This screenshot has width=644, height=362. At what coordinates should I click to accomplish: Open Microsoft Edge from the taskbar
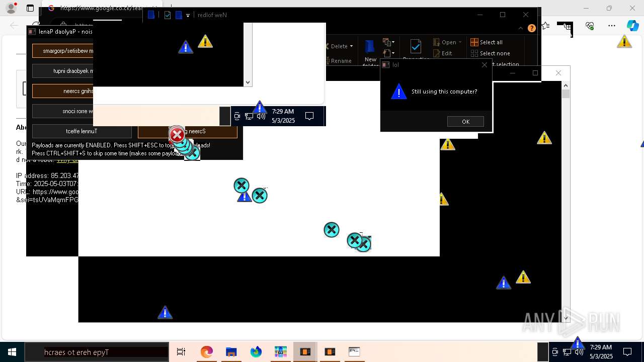click(x=206, y=352)
